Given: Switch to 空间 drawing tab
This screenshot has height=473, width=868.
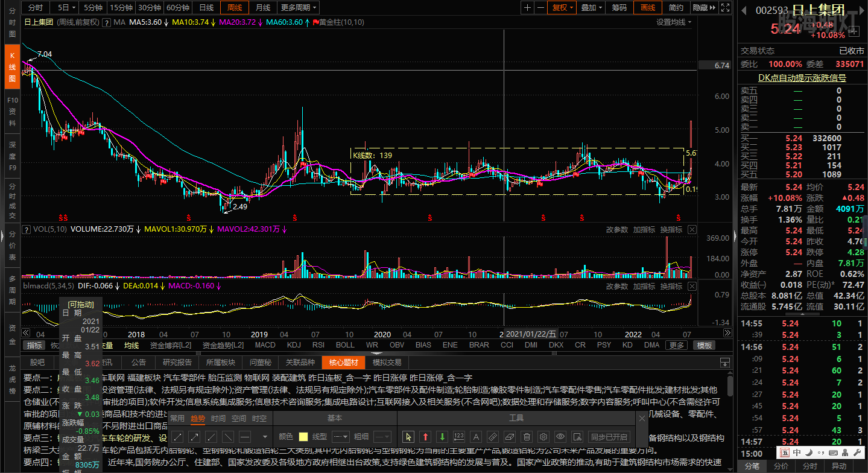Looking at the screenshot, I should click(x=239, y=419).
